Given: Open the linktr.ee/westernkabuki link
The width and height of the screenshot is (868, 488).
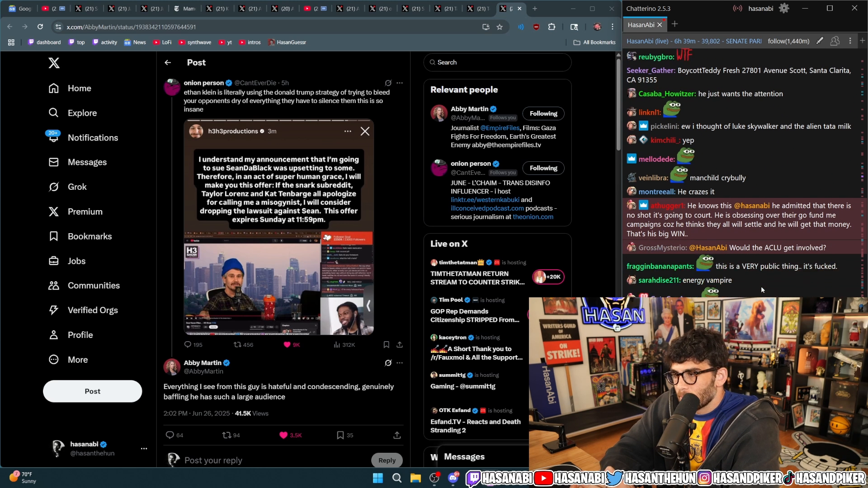Looking at the screenshot, I should (485, 200).
